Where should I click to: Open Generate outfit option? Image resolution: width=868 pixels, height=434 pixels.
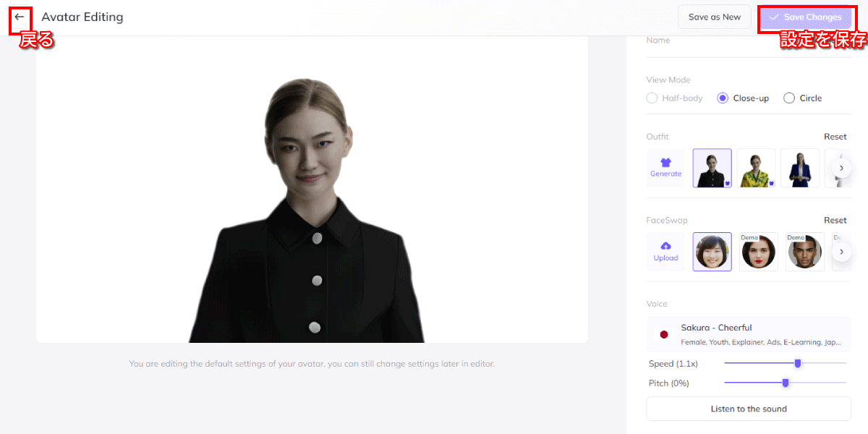point(665,168)
